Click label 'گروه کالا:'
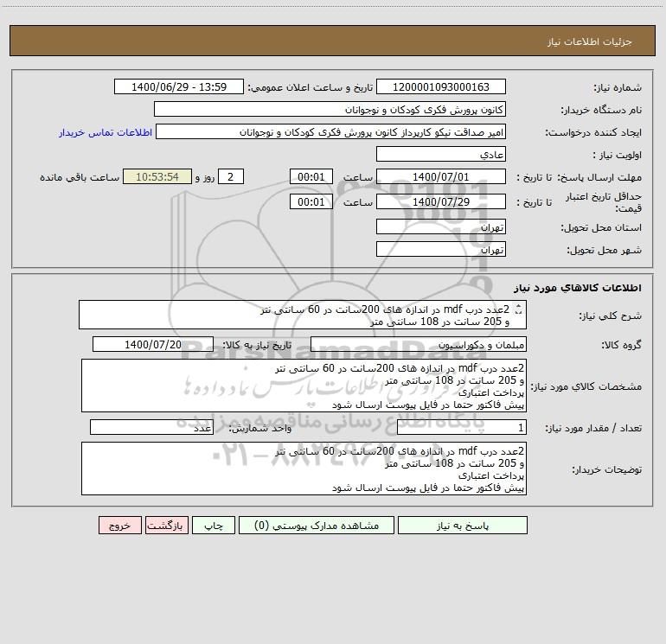Image resolution: width=666 pixels, height=644 pixels. pyautogui.click(x=621, y=345)
